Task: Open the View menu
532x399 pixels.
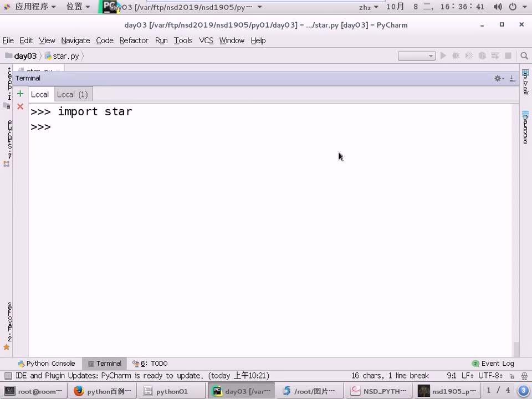Action: point(47,40)
